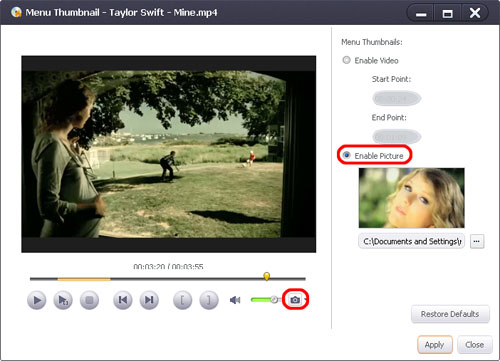Click the play-segment button beside Play
This screenshot has height=361, width=500.
(x=63, y=300)
